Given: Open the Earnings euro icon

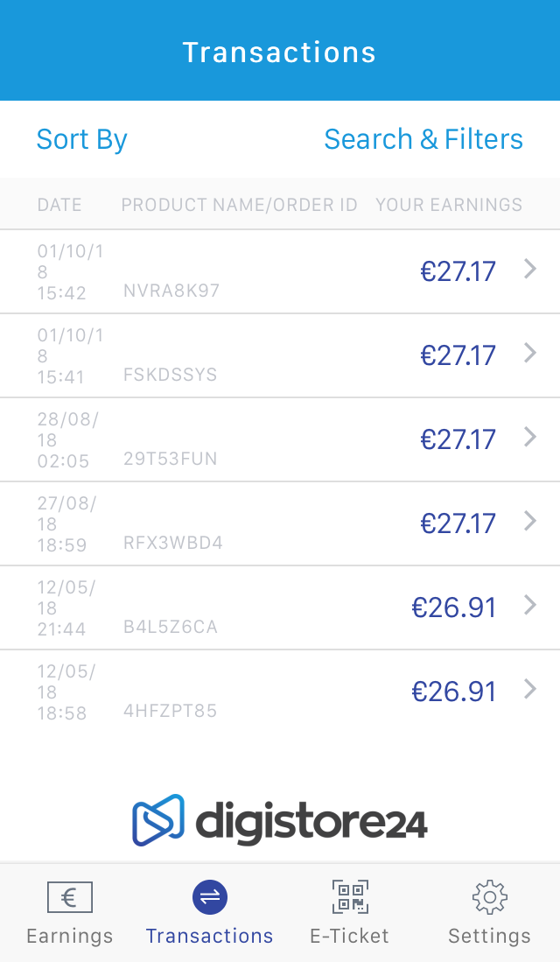Looking at the screenshot, I should pos(70,897).
